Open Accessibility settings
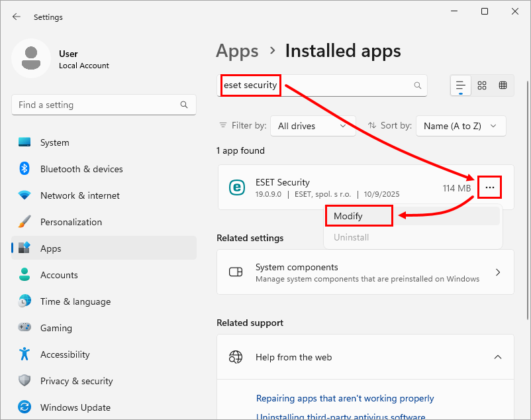This screenshot has height=420, width=531. 64,354
